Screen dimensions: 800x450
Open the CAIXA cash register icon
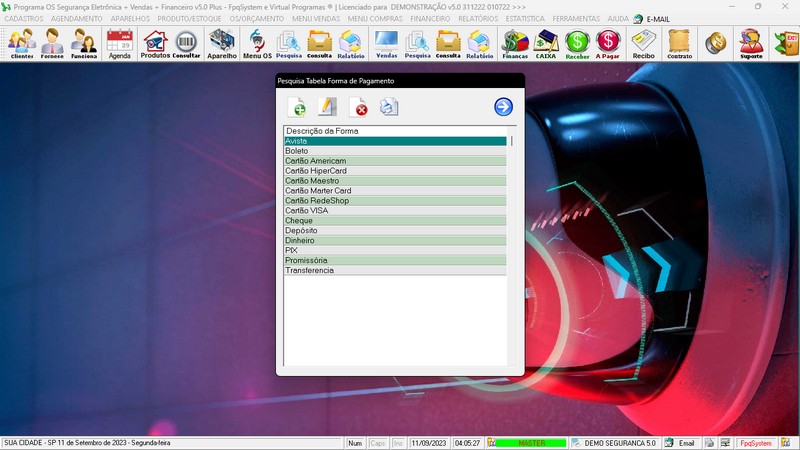[546, 43]
